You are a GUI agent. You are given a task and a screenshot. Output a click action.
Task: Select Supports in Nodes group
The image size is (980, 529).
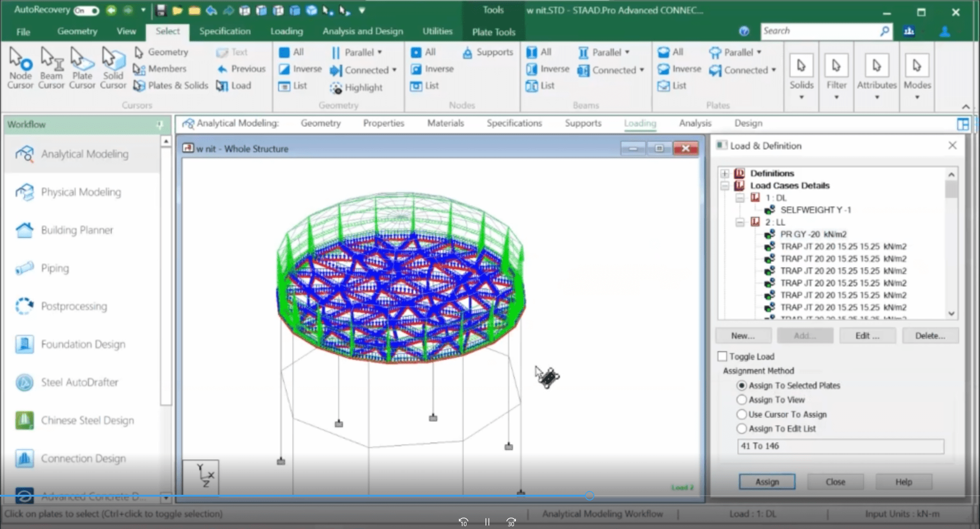click(x=487, y=52)
